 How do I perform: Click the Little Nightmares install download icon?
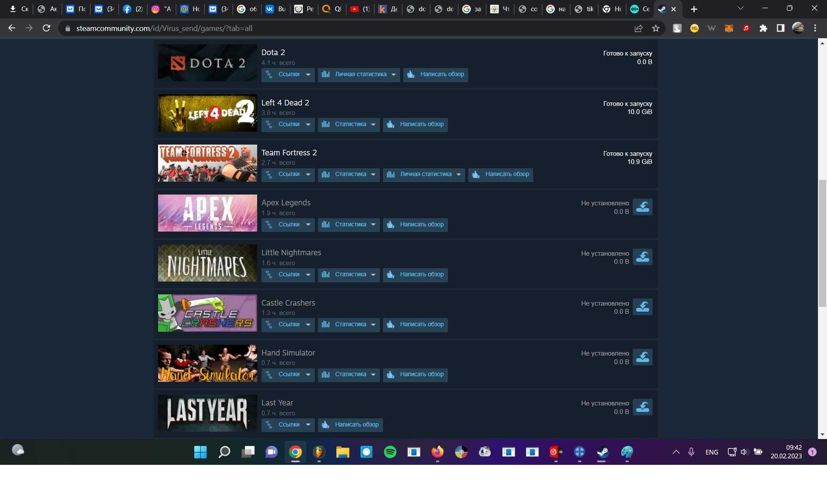point(642,257)
